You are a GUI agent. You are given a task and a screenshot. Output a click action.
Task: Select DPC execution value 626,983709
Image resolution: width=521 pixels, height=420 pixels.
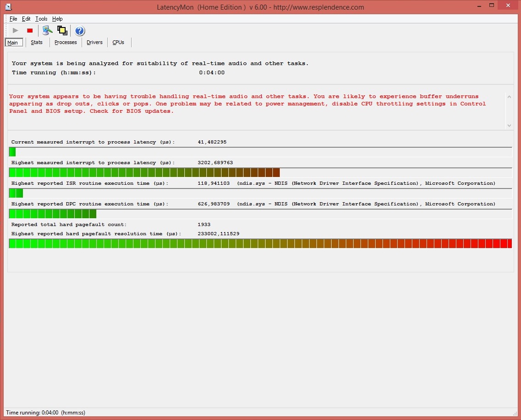coord(214,204)
